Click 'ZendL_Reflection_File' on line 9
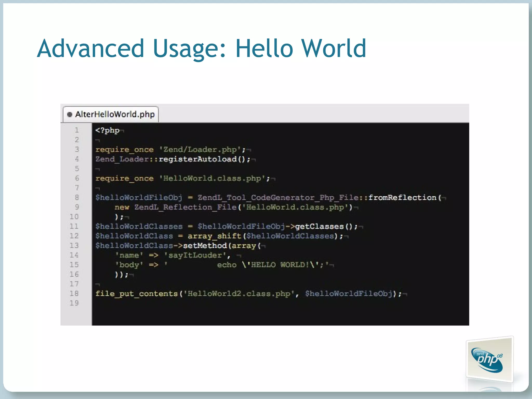Screen dimensions: 532x399 click(185, 207)
